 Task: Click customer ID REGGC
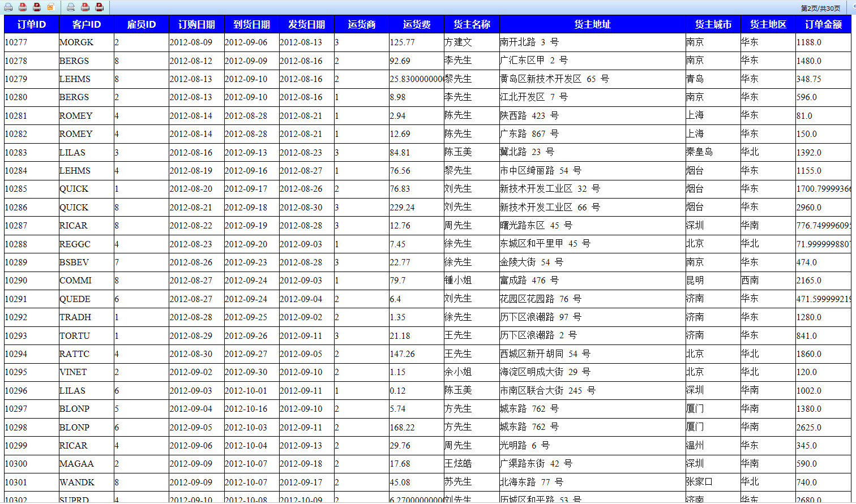(x=75, y=244)
